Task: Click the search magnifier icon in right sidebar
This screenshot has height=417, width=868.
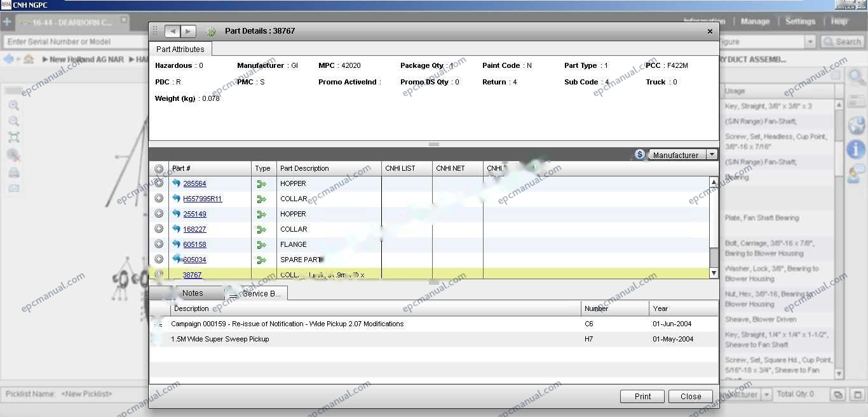Action: tap(857, 78)
